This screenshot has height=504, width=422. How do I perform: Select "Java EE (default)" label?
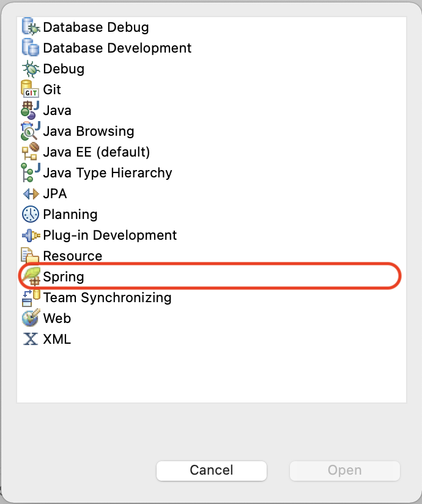pos(97,152)
